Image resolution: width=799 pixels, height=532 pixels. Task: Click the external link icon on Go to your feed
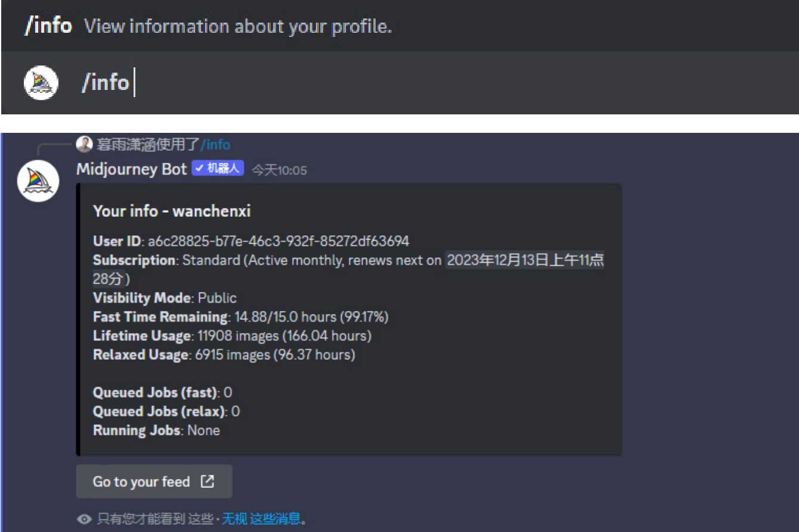click(x=207, y=481)
